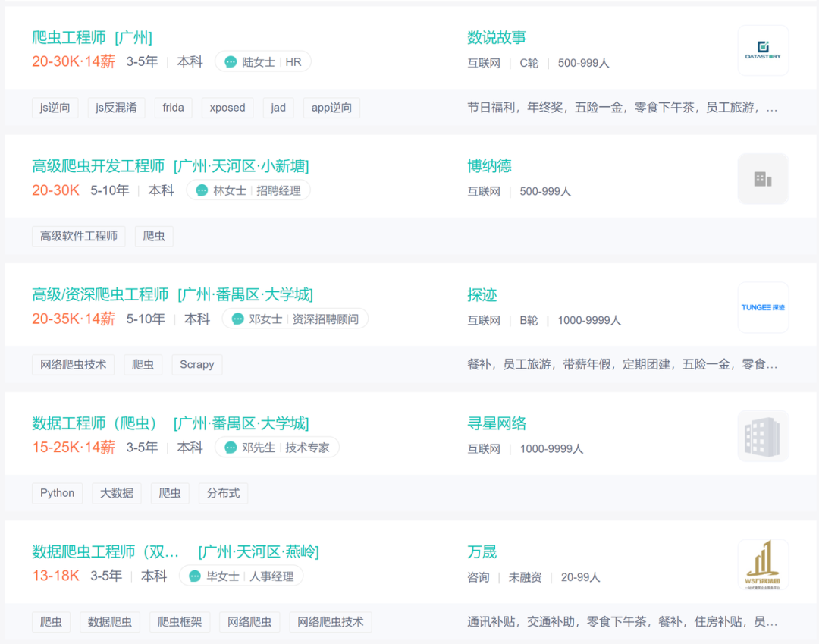
Task: Open the 探迹 company profile
Action: tap(482, 294)
